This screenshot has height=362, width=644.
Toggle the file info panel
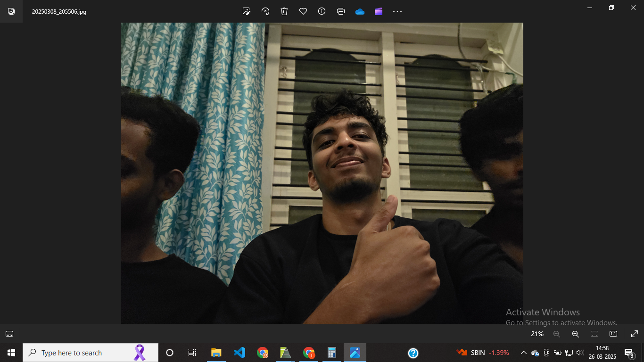(322, 11)
